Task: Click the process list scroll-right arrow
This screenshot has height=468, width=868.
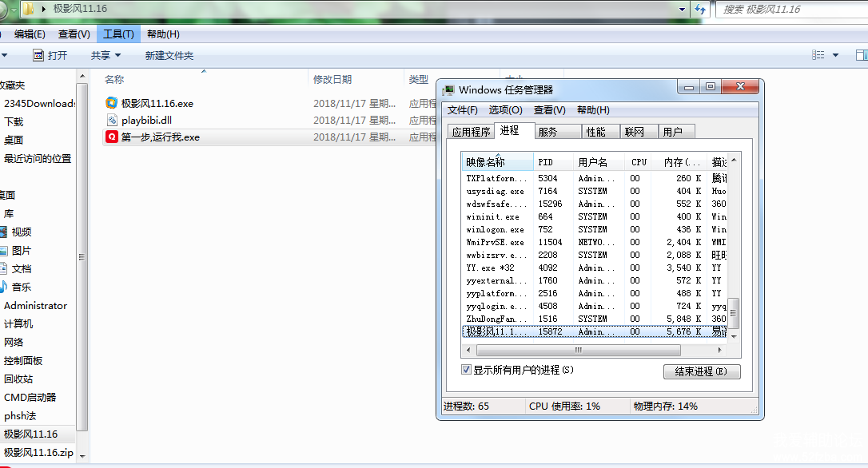Action: point(719,350)
